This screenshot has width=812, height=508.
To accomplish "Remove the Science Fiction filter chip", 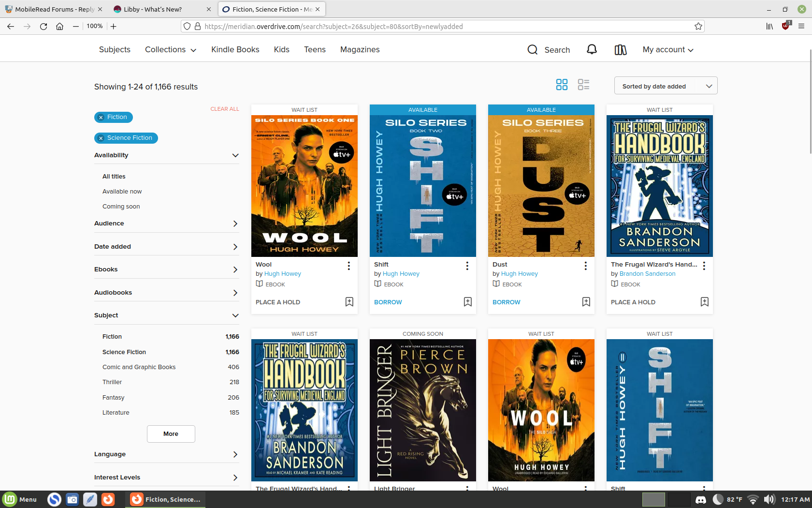I will coord(101,138).
